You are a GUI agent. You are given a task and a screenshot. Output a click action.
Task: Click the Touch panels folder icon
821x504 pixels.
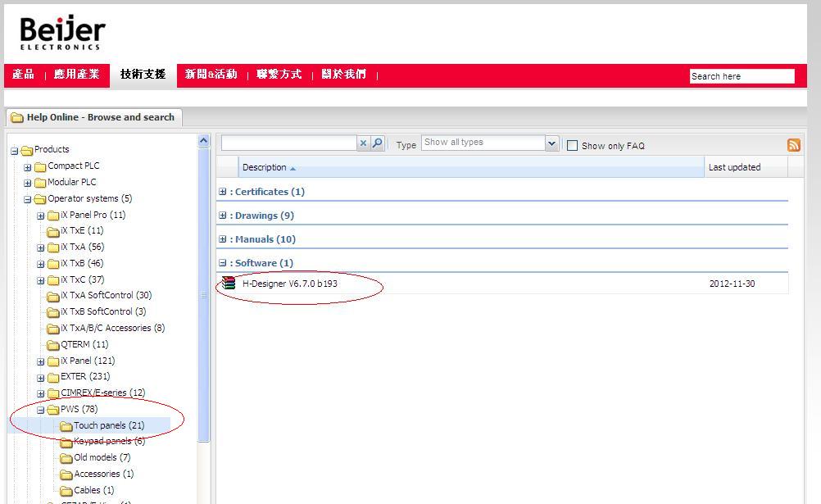[66, 426]
